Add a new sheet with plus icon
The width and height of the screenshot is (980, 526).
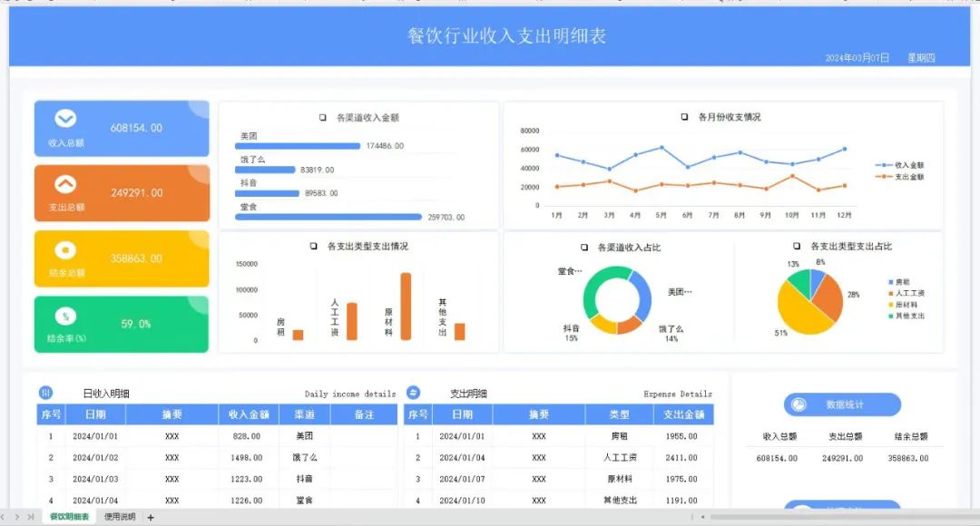coord(151,517)
